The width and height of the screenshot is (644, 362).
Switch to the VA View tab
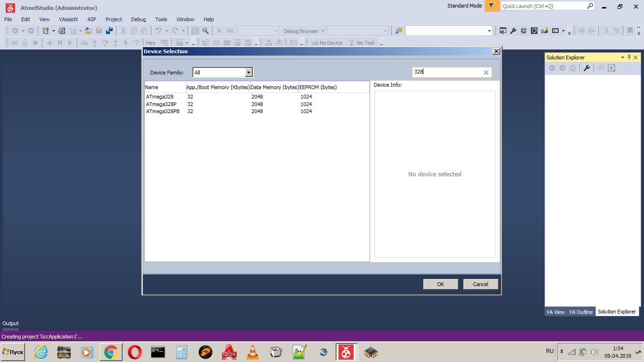[555, 312]
